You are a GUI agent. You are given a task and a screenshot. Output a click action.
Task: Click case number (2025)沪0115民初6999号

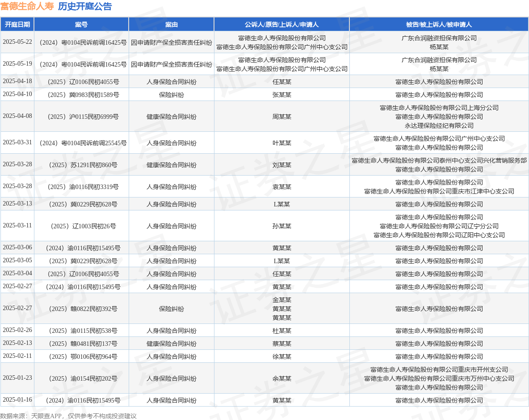click(x=82, y=117)
